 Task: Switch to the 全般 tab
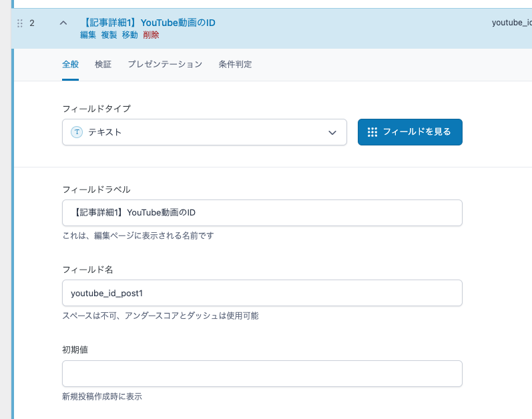point(71,65)
